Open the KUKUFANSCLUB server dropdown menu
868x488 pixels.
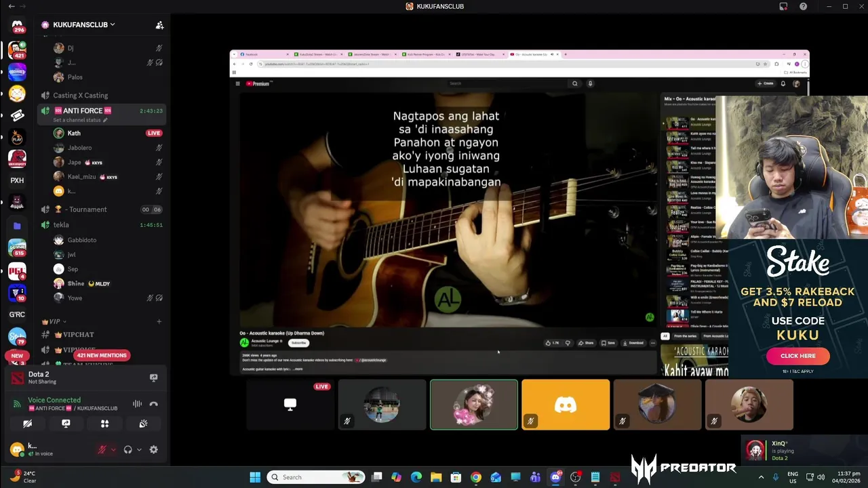coord(84,24)
